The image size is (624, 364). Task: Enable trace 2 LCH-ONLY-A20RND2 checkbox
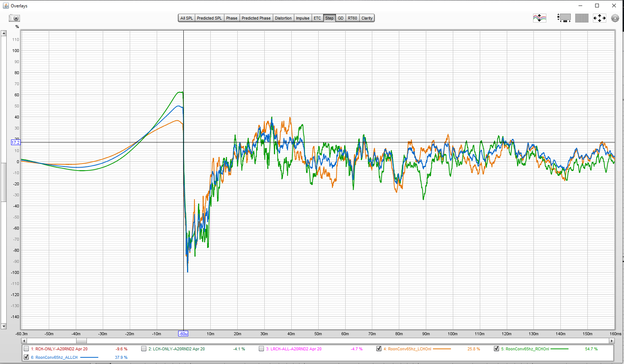point(144,348)
